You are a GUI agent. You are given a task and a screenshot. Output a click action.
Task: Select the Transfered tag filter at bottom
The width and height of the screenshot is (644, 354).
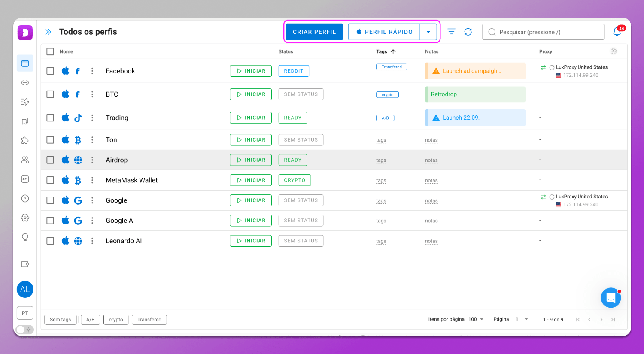(x=149, y=320)
